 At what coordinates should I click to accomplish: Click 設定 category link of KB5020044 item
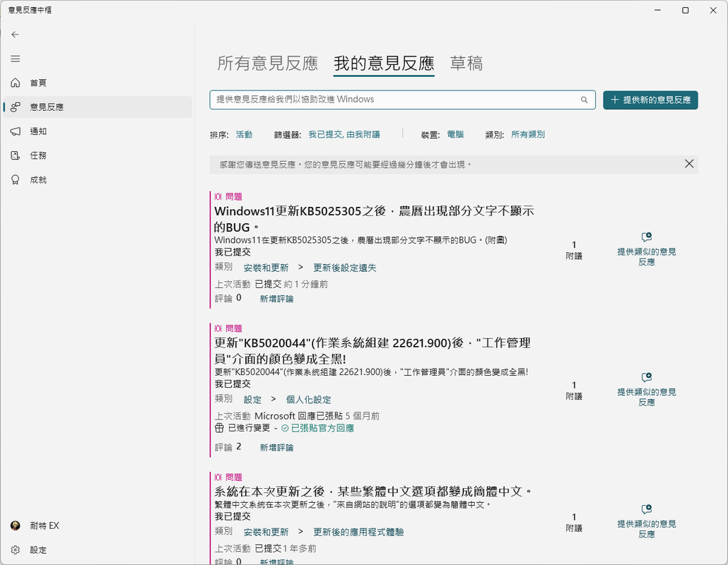(x=252, y=400)
